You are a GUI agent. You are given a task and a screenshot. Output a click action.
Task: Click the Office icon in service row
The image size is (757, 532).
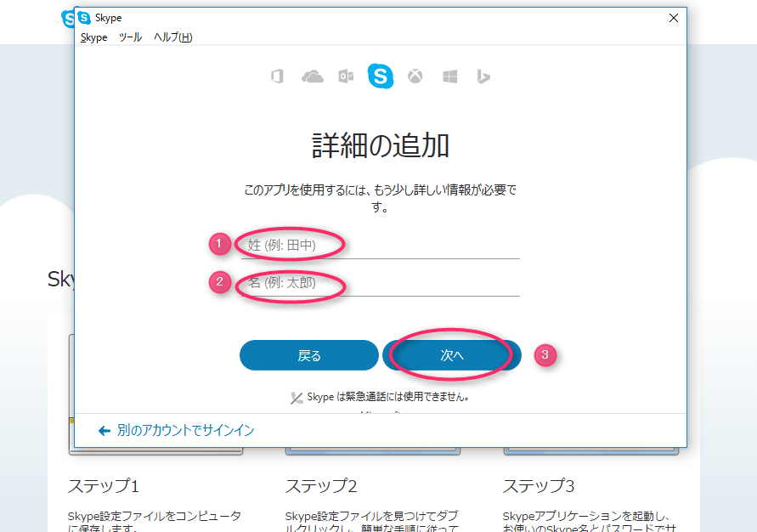pyautogui.click(x=277, y=76)
